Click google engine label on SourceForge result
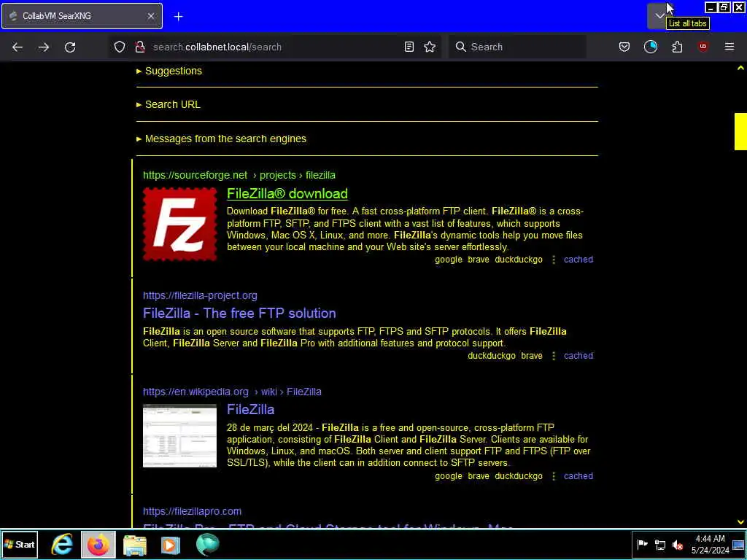This screenshot has width=747, height=560. coord(449,260)
